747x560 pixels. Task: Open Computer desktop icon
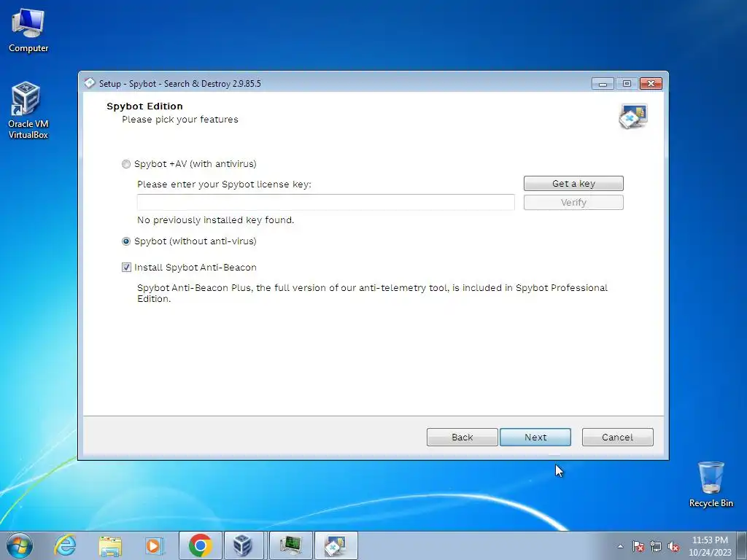tap(28, 31)
